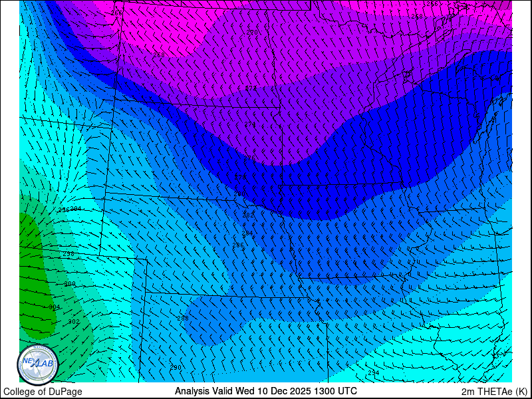Screen dimensions: 532x399
Task: Click the 2m THETAe (K) product label
Action: coord(495,392)
